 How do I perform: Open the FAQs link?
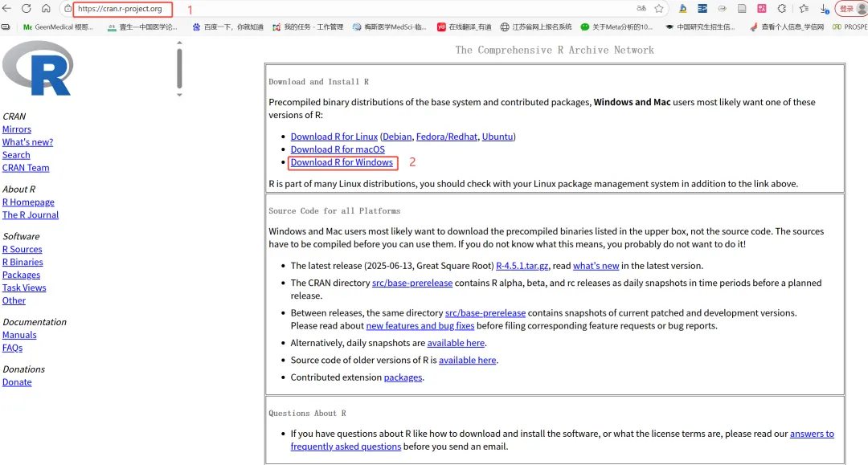tap(12, 348)
